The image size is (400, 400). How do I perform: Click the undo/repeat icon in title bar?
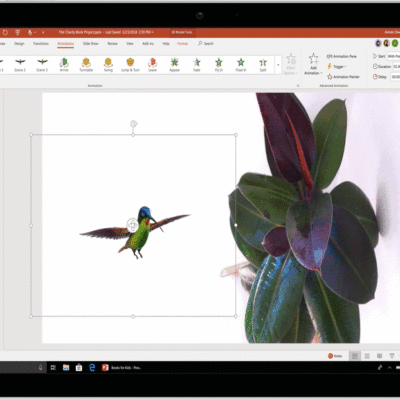click(x=5, y=32)
